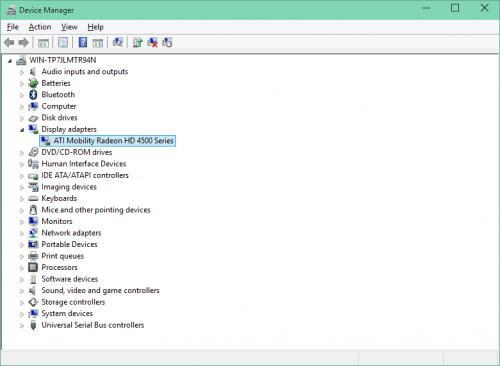Click the System devices icon

[33, 314]
